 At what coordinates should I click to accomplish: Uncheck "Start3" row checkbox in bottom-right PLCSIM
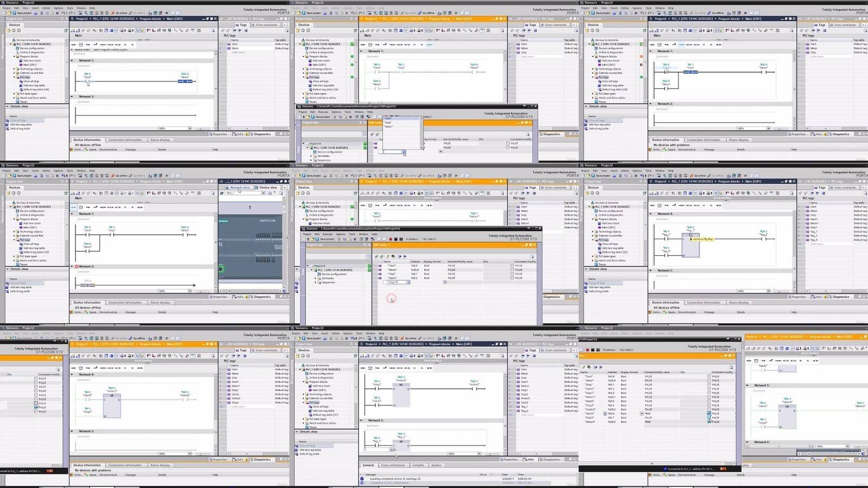(709, 414)
